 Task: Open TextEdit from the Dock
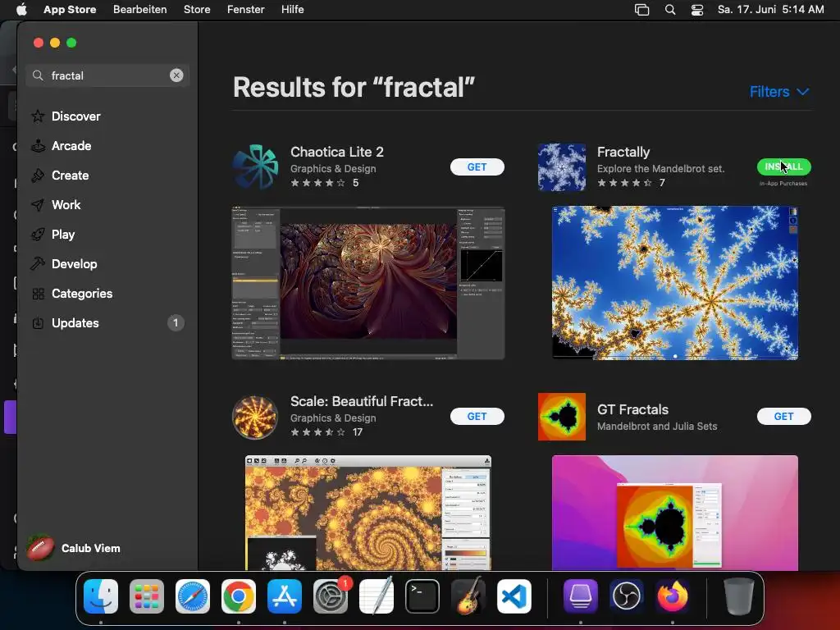pyautogui.click(x=377, y=596)
